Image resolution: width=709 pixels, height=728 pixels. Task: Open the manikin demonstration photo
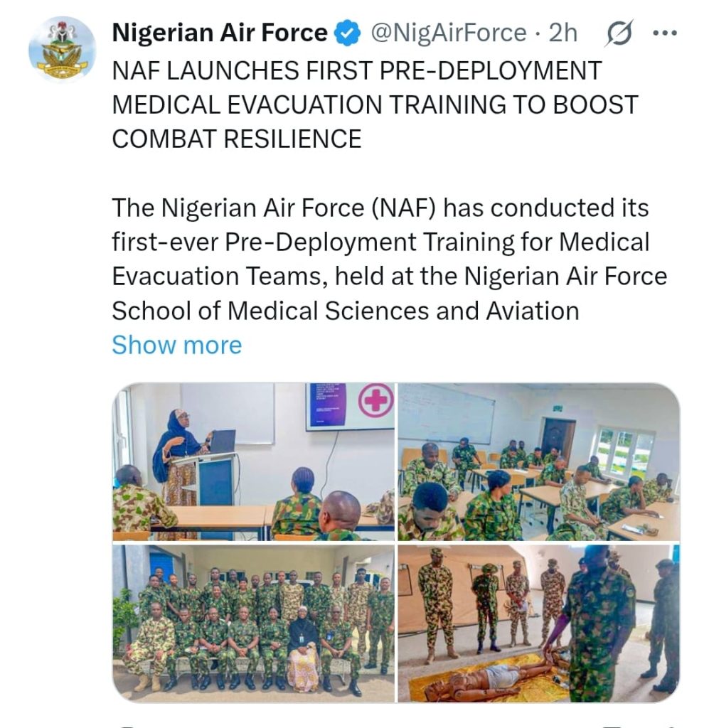point(538,623)
